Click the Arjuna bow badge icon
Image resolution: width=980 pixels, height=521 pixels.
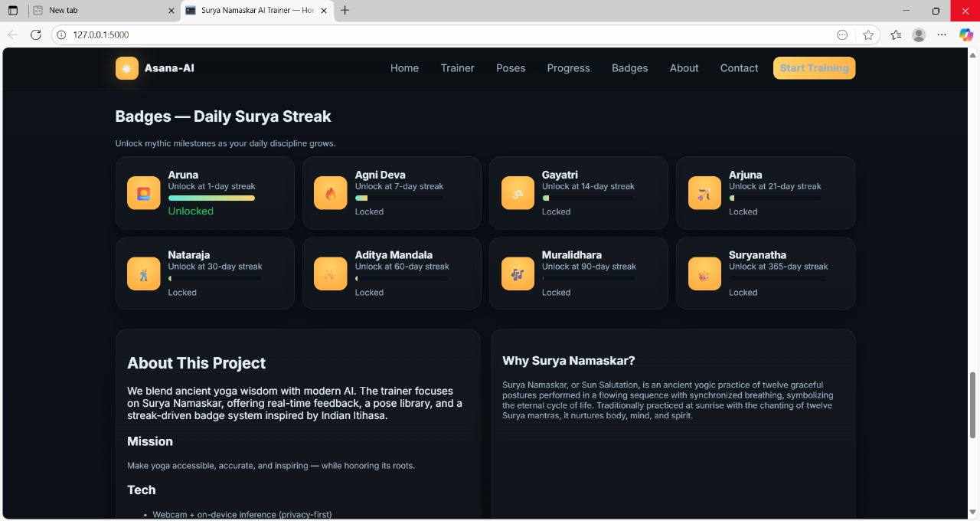pos(704,193)
